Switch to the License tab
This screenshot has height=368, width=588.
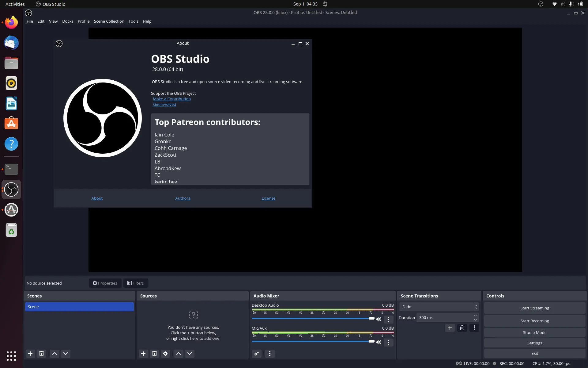tap(268, 197)
